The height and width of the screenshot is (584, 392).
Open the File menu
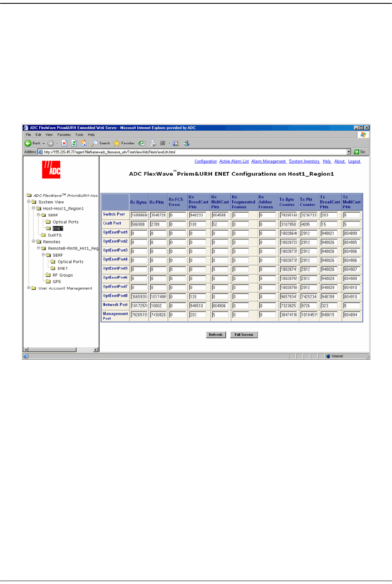coord(28,135)
